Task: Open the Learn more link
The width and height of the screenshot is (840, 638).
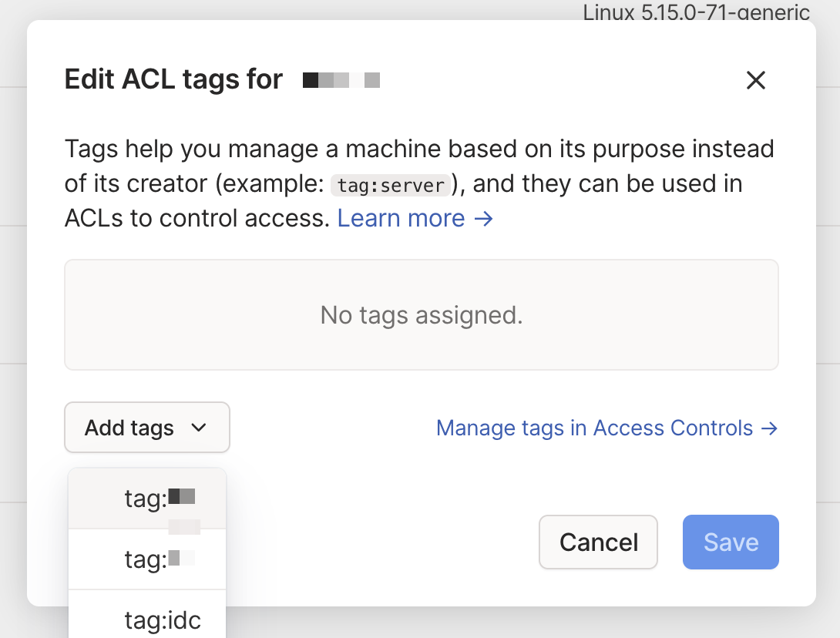Action: pyautogui.click(x=401, y=219)
